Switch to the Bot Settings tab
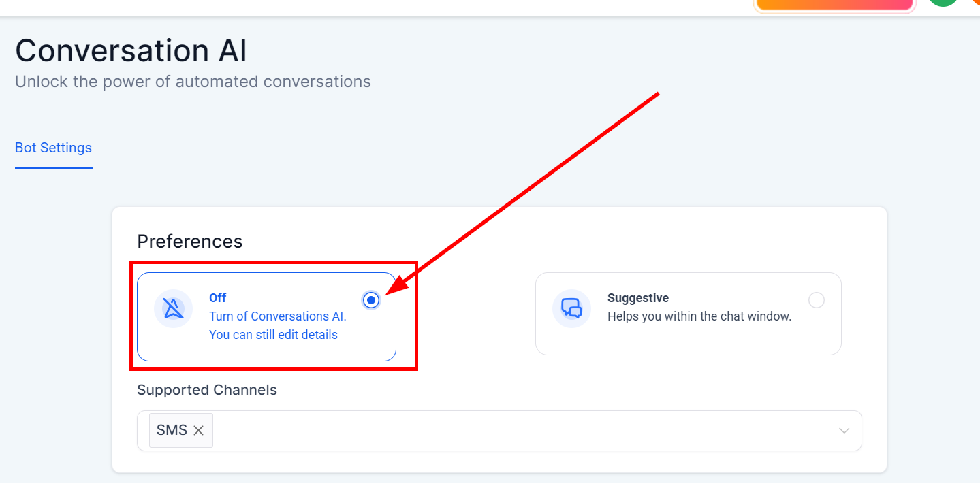Viewport: 980px width, 490px height. click(53, 148)
